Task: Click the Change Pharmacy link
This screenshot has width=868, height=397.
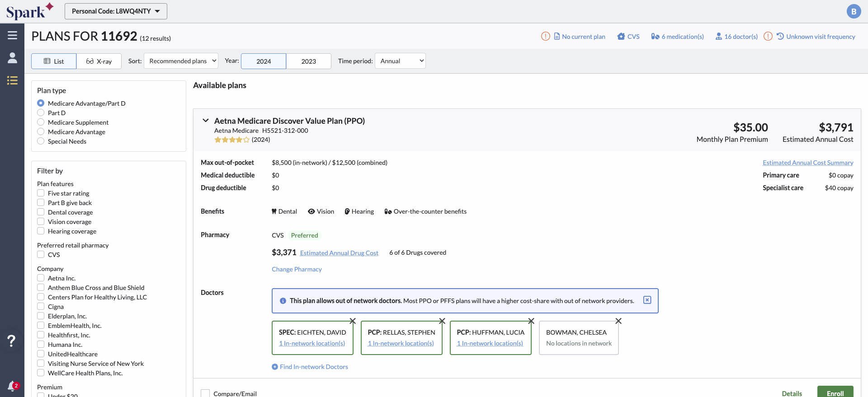Action: click(297, 269)
